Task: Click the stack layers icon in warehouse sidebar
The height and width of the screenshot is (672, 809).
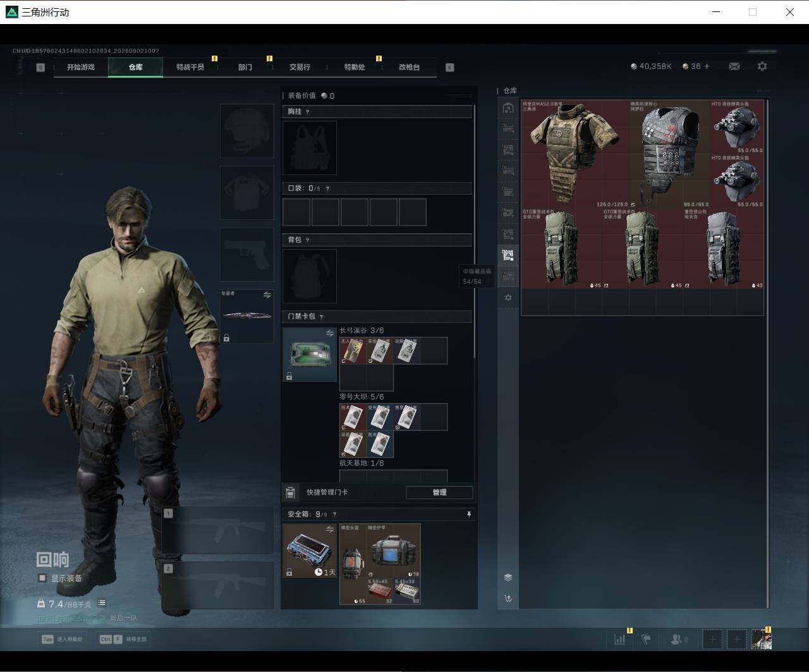Action: (x=508, y=577)
